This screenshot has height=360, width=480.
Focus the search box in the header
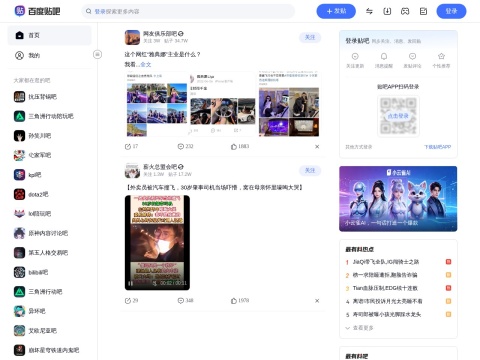tap(188, 11)
